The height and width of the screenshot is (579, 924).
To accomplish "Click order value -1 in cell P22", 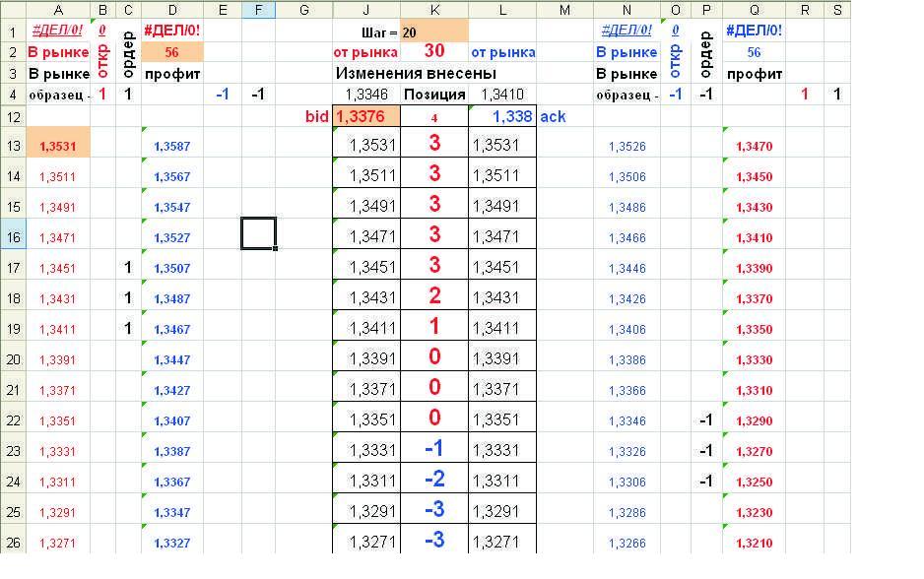I will point(706,419).
